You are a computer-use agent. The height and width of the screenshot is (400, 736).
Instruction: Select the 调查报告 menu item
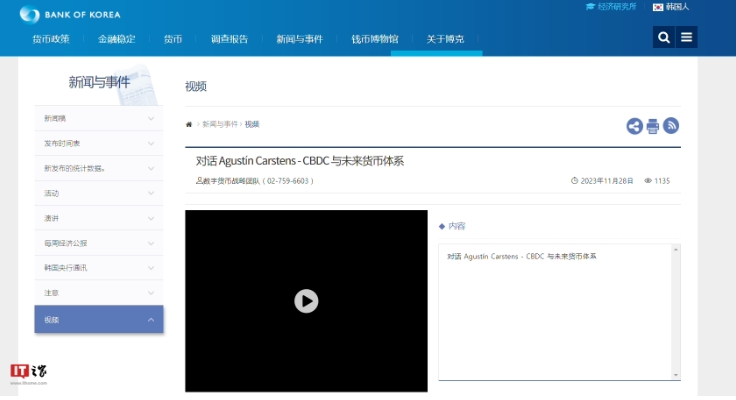click(x=229, y=39)
